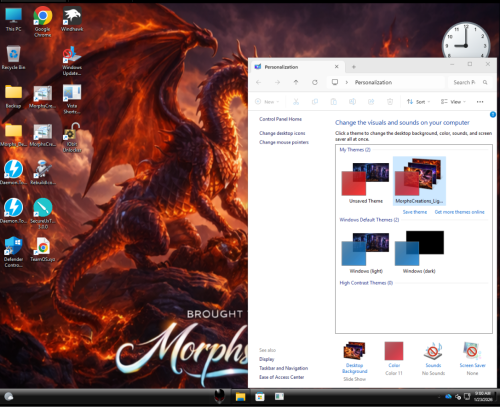The image size is (500, 407).
Task: Click the Back arrow in Personalization window
Action: pyautogui.click(x=259, y=82)
